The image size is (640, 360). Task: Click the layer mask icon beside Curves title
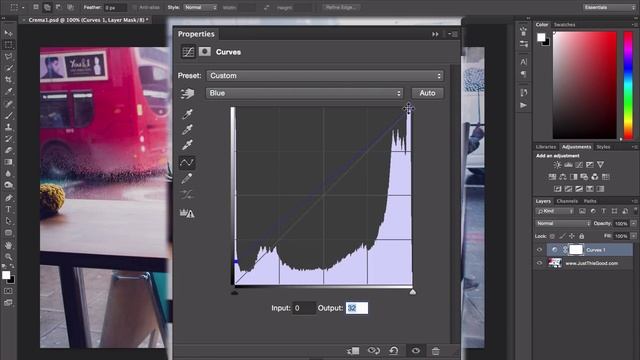205,51
